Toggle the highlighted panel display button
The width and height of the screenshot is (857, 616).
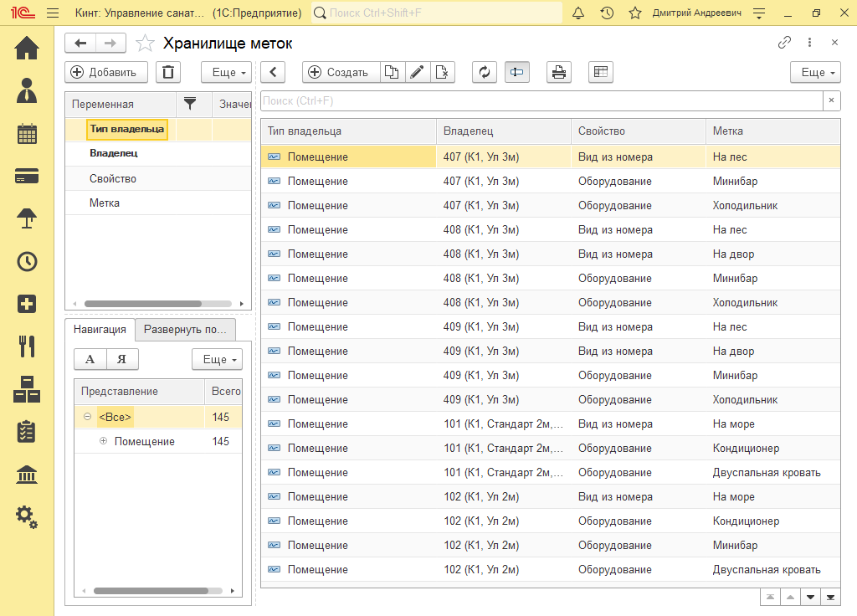tap(516, 72)
